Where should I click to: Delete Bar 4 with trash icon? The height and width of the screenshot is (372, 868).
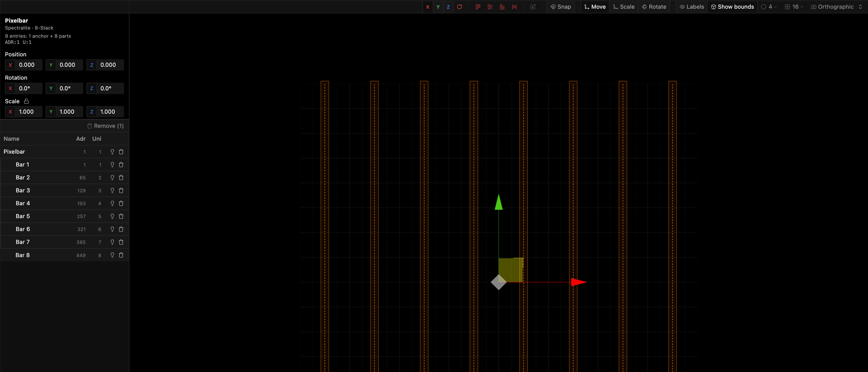coord(121,203)
